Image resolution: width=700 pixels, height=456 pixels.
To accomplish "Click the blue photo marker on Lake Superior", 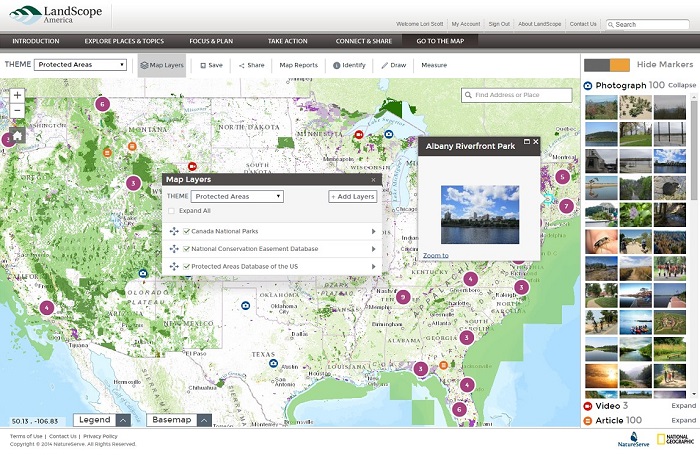I will (389, 134).
